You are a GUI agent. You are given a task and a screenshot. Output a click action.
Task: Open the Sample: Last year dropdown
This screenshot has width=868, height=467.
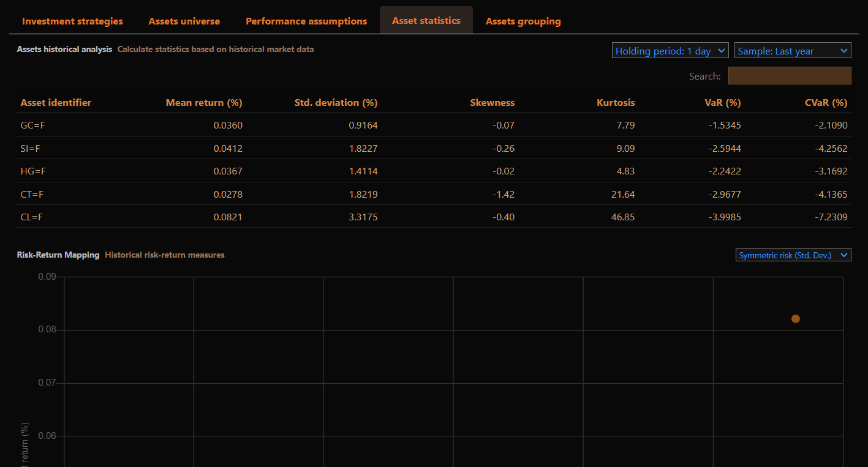[793, 51]
